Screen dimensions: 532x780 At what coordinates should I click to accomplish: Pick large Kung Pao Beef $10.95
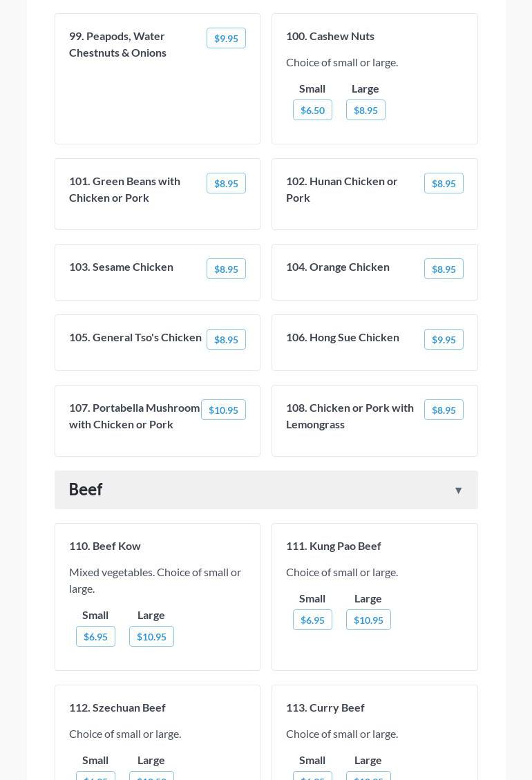pos(368,620)
